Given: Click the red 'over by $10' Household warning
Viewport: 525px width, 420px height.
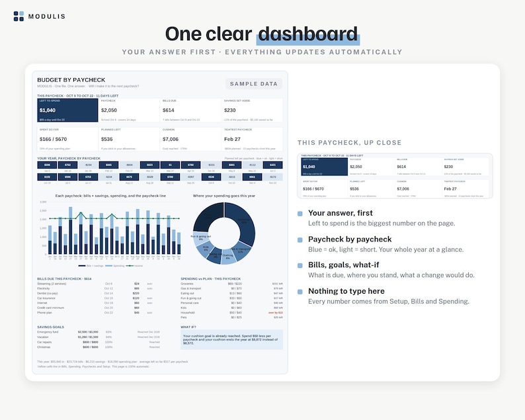Looking at the screenshot, I should [276, 312].
